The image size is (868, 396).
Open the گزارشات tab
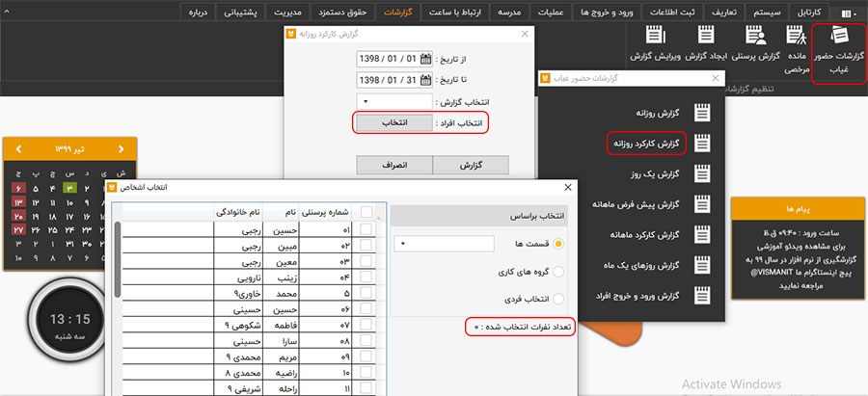400,13
